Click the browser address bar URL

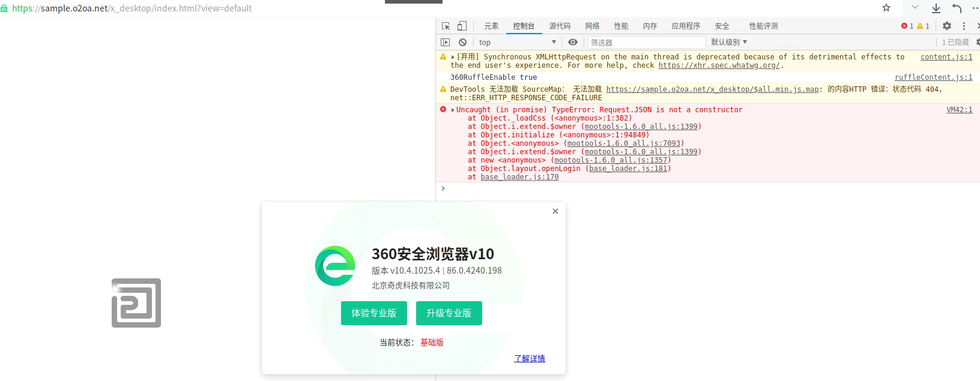(x=132, y=8)
